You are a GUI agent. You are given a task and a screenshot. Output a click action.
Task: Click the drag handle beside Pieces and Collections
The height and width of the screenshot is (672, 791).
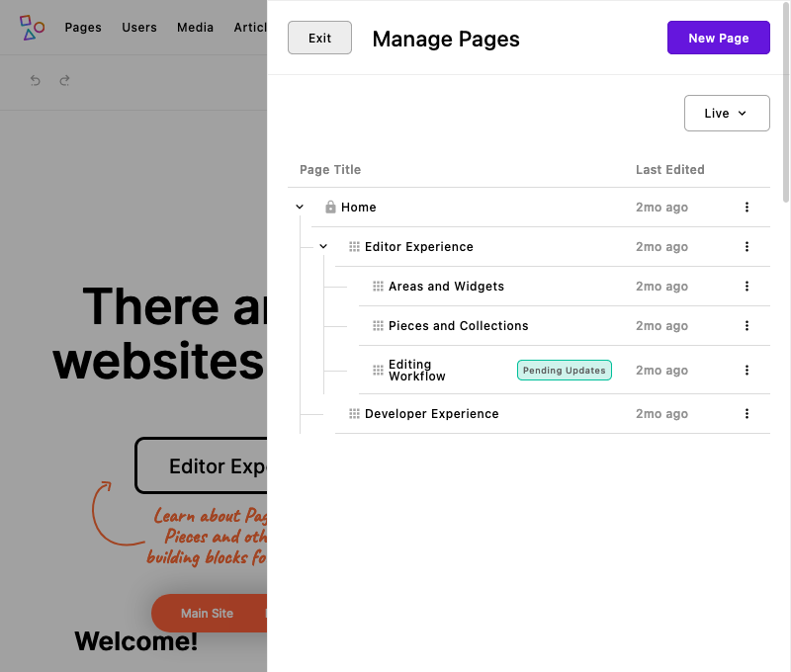378,325
